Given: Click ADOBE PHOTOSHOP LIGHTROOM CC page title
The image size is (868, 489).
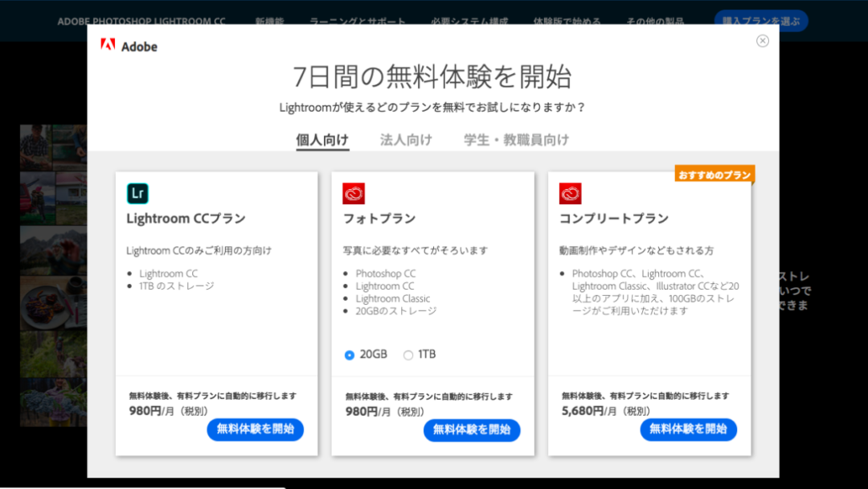Looking at the screenshot, I should (141, 22).
